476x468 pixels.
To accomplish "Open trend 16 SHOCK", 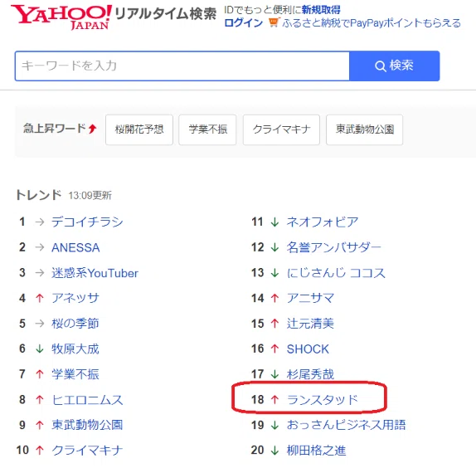I will pyautogui.click(x=308, y=349).
